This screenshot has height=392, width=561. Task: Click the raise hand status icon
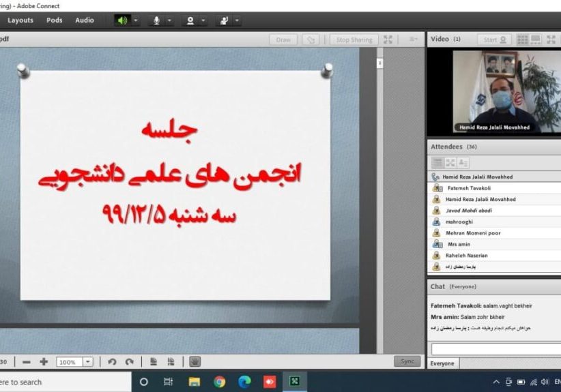pyautogui.click(x=223, y=20)
